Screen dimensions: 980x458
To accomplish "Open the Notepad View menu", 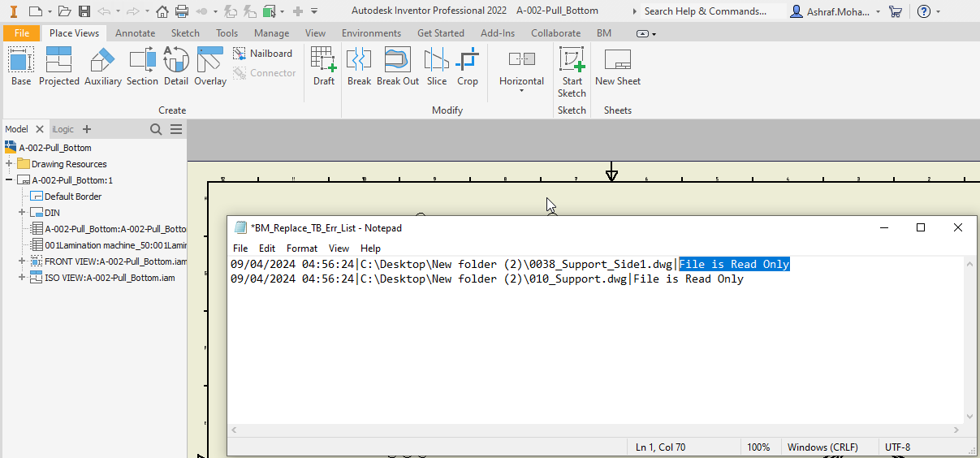I will [x=339, y=248].
